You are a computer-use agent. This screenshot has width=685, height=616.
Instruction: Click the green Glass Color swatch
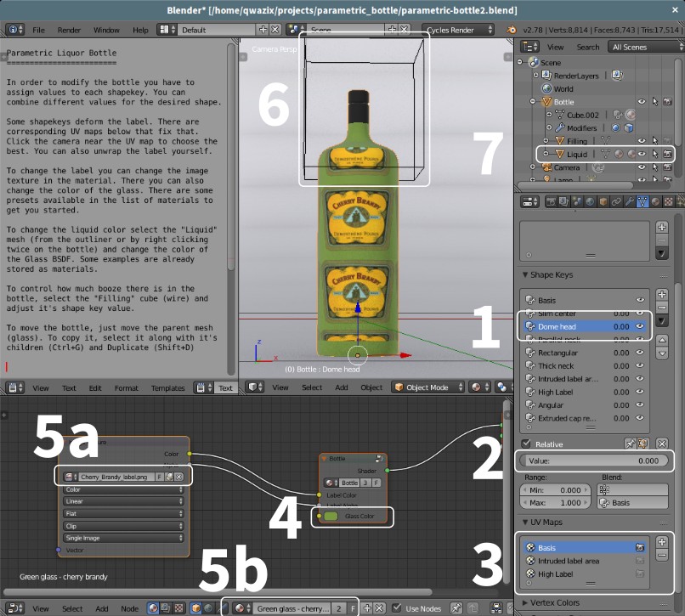click(332, 516)
